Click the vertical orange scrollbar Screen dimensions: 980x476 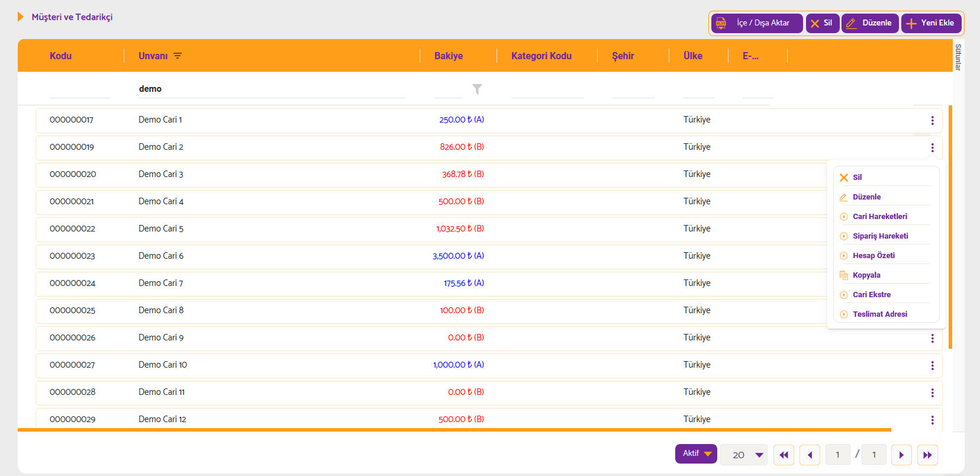coord(950,227)
